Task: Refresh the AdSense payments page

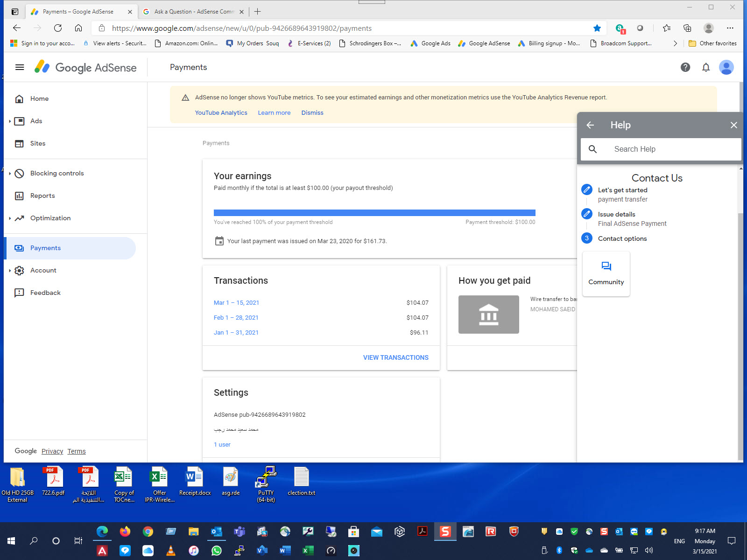Action: point(58,28)
